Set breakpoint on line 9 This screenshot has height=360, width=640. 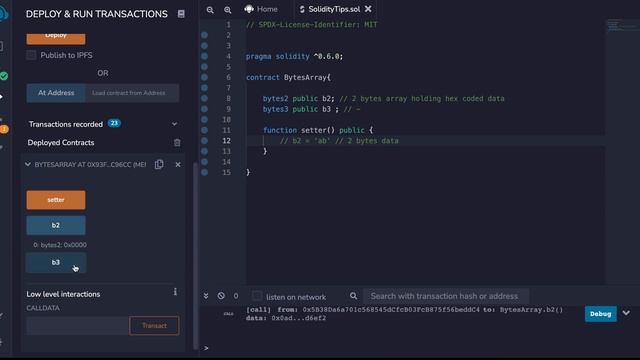click(204, 109)
